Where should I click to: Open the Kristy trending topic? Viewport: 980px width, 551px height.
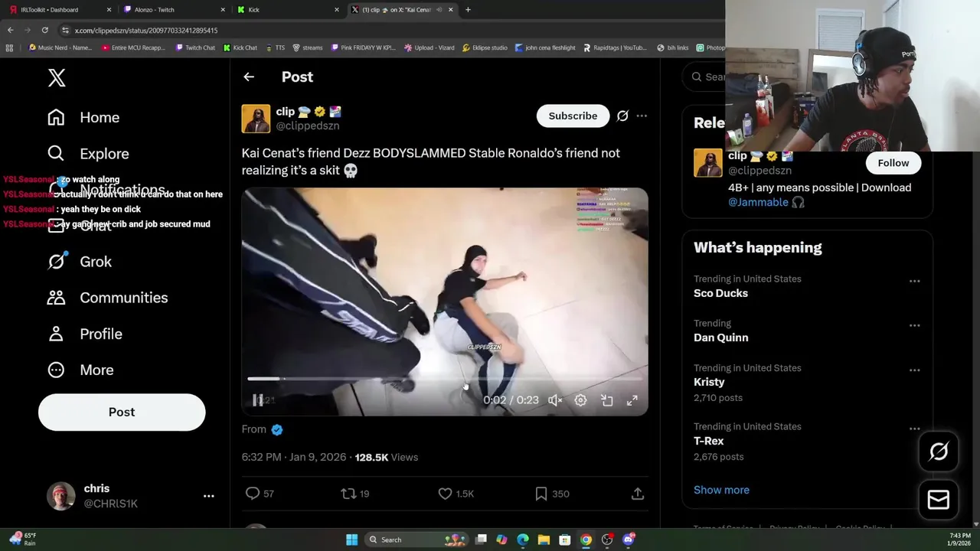click(709, 382)
